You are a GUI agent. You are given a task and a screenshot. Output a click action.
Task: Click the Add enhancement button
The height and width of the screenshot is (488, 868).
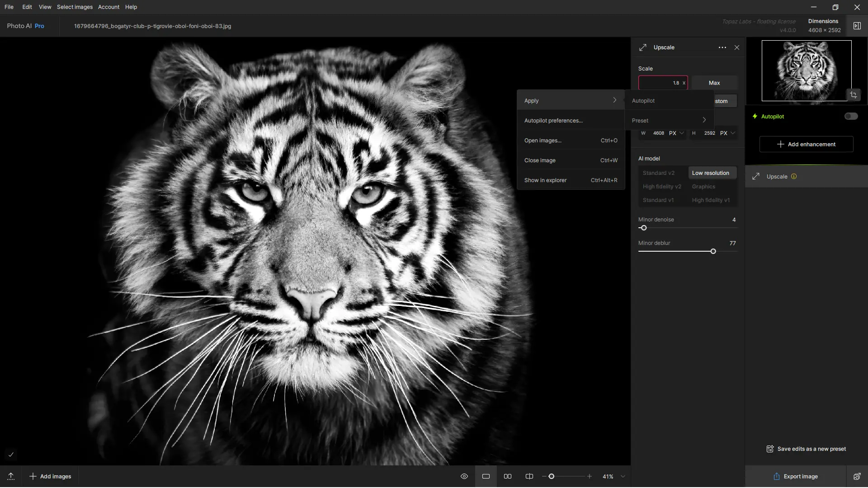coord(806,144)
